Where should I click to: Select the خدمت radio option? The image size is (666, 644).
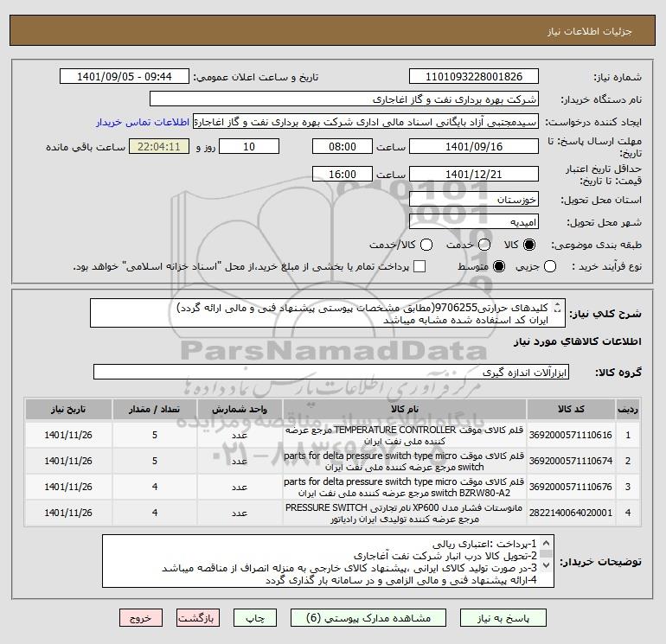484,245
